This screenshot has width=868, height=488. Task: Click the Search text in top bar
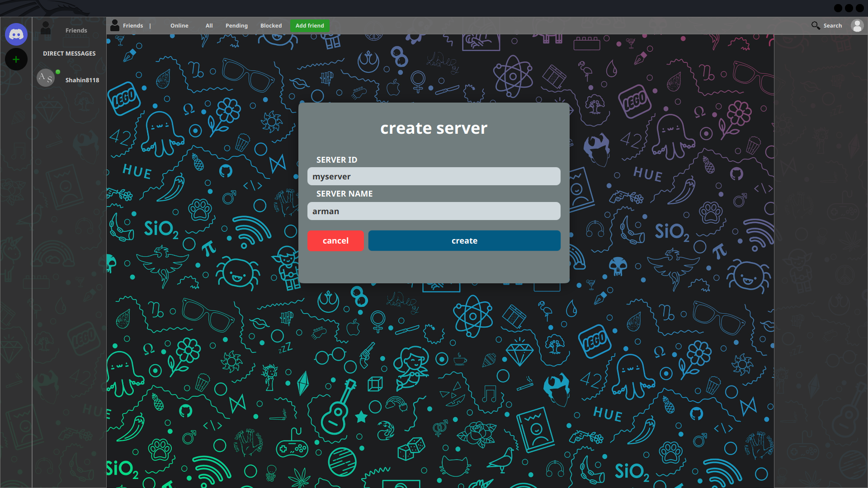(x=832, y=26)
